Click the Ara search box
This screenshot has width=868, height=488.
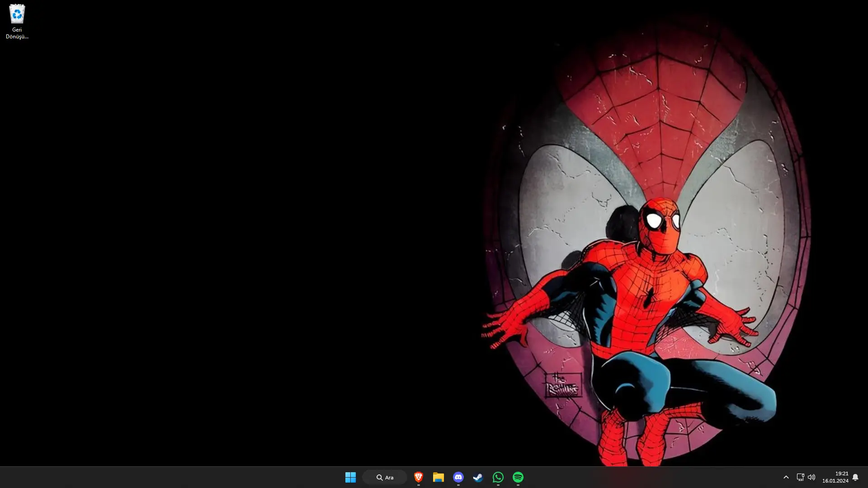tap(385, 477)
